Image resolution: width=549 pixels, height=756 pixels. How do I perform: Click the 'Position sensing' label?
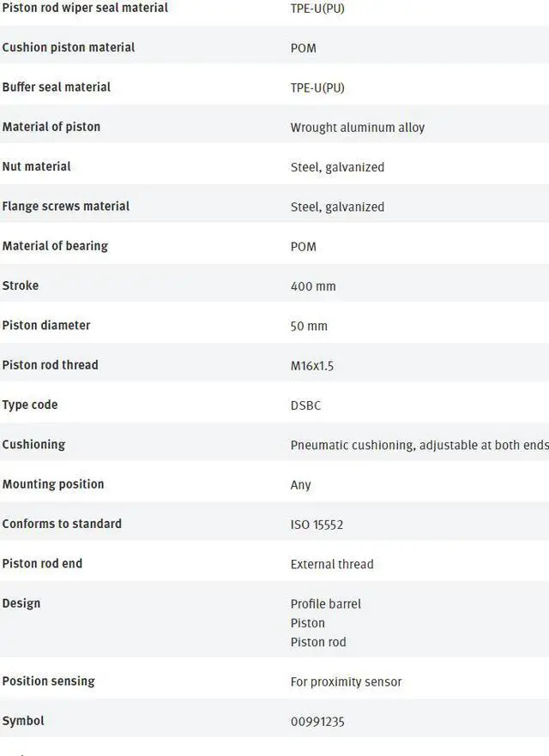tap(48, 681)
